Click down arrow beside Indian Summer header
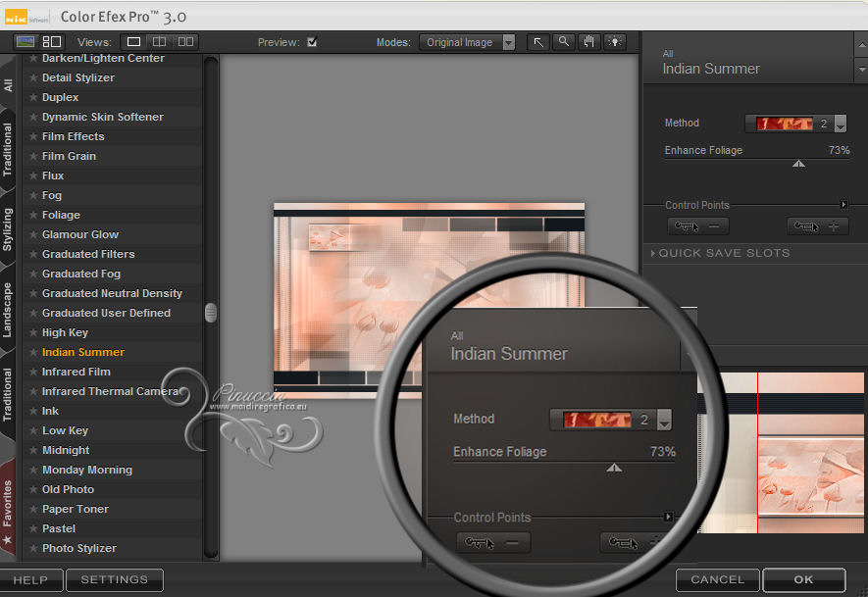Screen dimensions: 868x597 click(x=861, y=70)
